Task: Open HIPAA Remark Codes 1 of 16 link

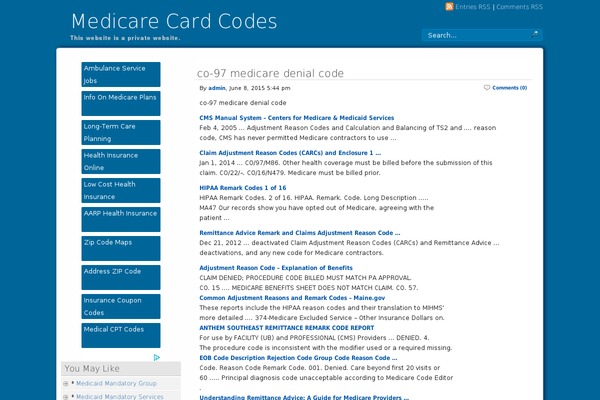Action: 243,188
